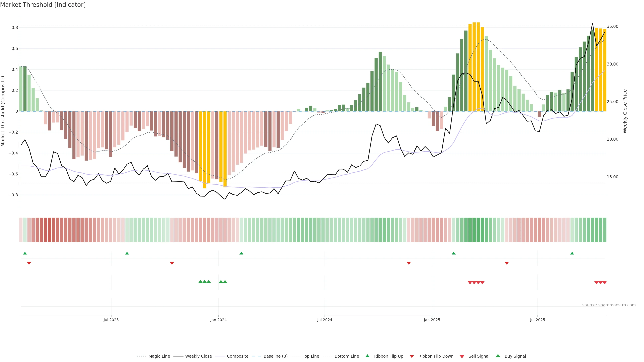Click the Market Threshold [Indicator] chart title
Image resolution: width=644 pixels, height=362 pixels.
point(43,5)
